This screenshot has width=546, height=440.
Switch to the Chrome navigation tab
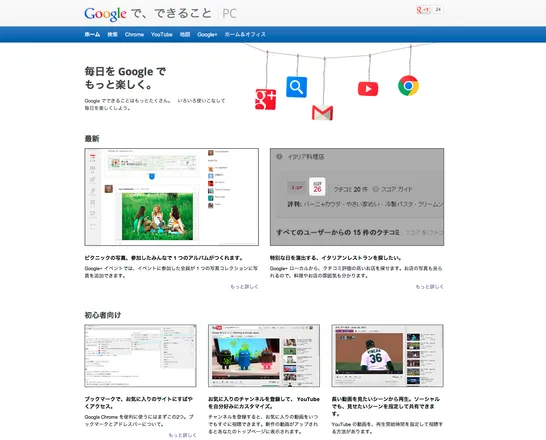coord(134,34)
